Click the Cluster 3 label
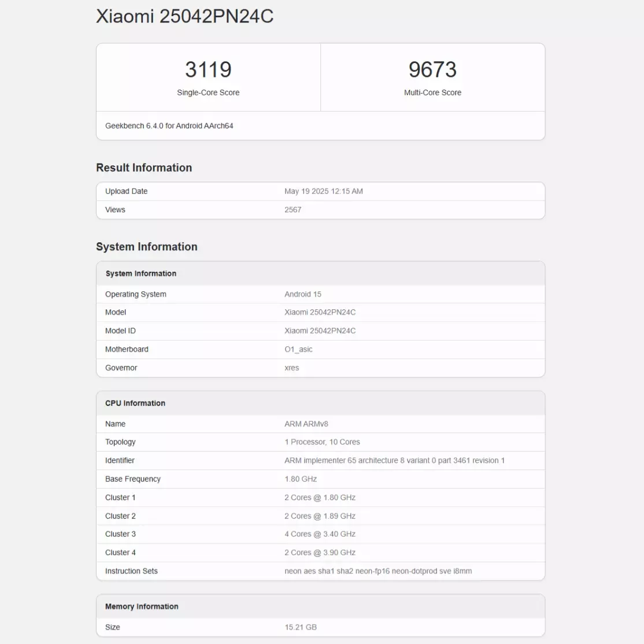This screenshot has height=644, width=644. pos(120,534)
